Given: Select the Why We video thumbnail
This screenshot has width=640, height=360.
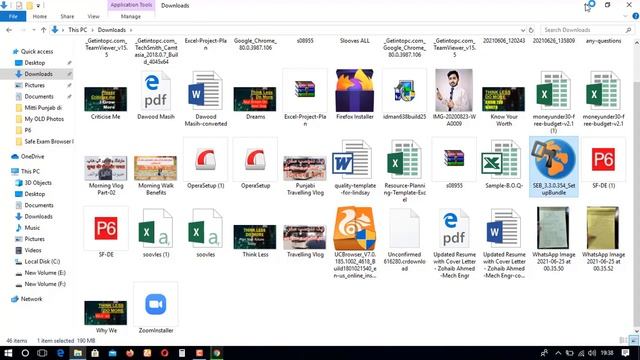Looking at the screenshot, I should click(x=106, y=313).
